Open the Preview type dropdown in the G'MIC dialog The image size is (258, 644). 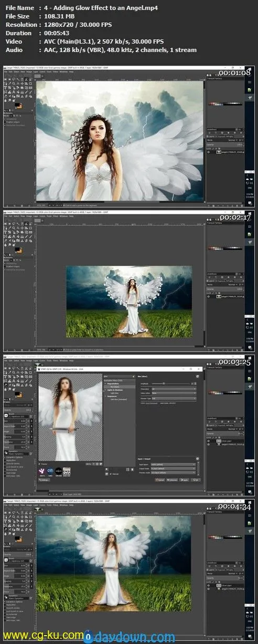pos(174,399)
